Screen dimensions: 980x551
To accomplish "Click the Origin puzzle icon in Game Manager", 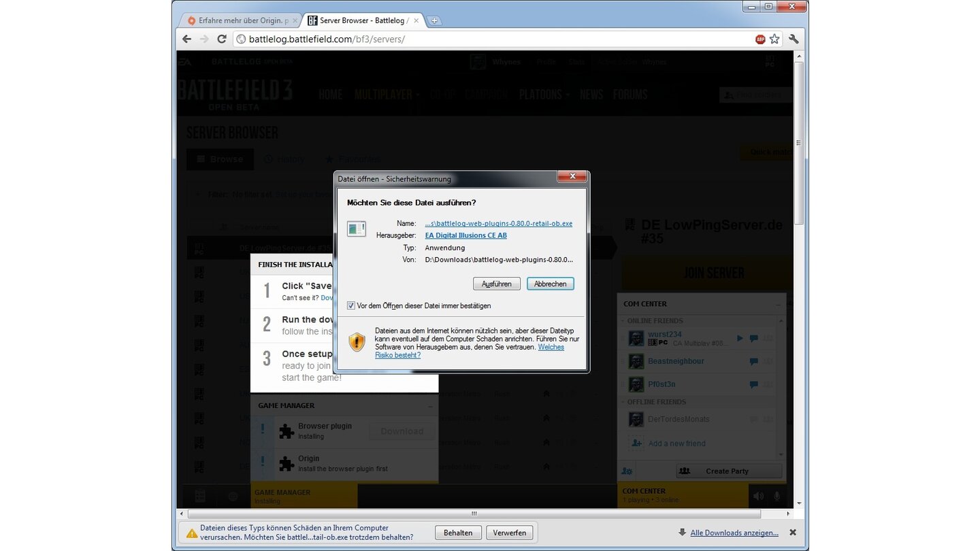I will click(287, 463).
